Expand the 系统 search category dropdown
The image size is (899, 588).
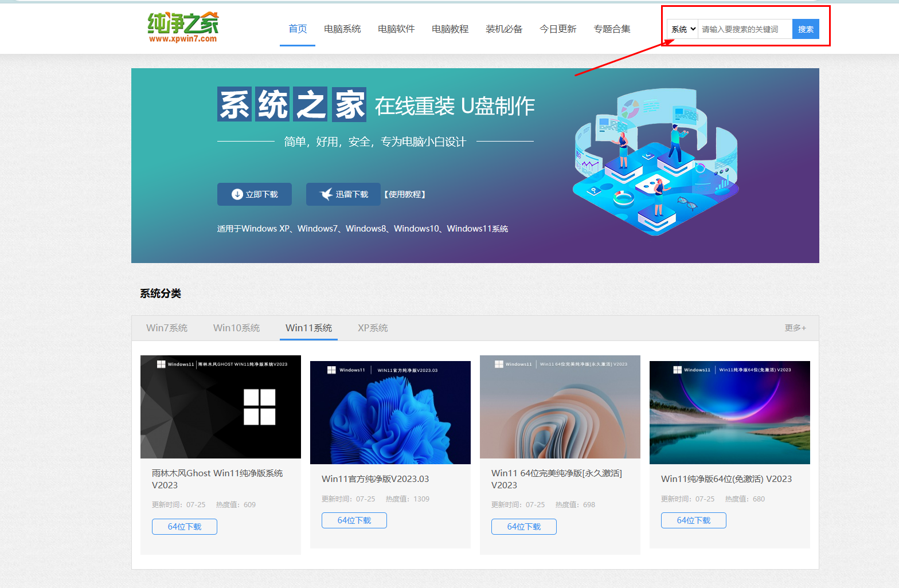pyautogui.click(x=683, y=29)
